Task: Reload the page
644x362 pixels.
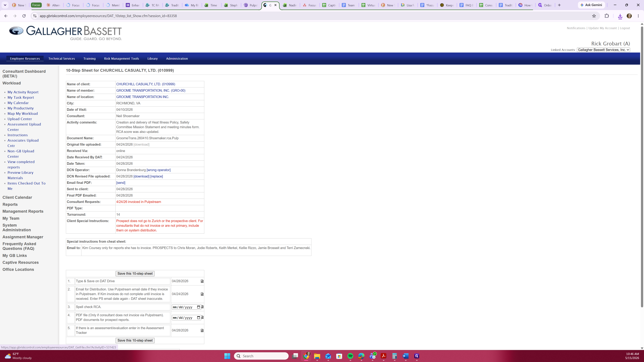Action: point(24,16)
